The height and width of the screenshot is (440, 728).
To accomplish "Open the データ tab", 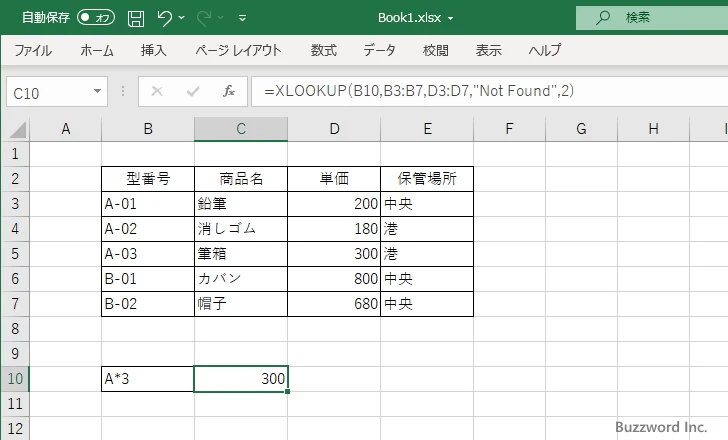I will [x=379, y=50].
